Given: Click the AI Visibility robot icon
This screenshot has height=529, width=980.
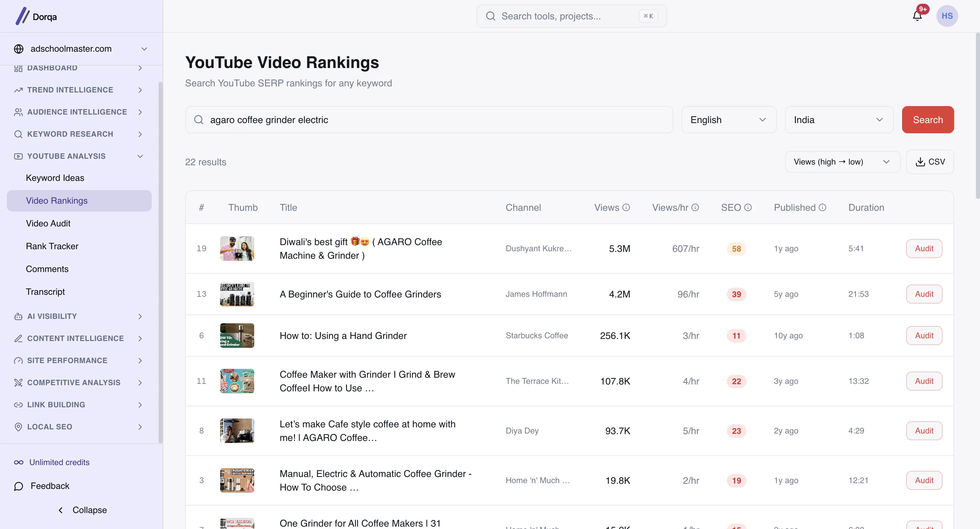Looking at the screenshot, I should tap(18, 317).
